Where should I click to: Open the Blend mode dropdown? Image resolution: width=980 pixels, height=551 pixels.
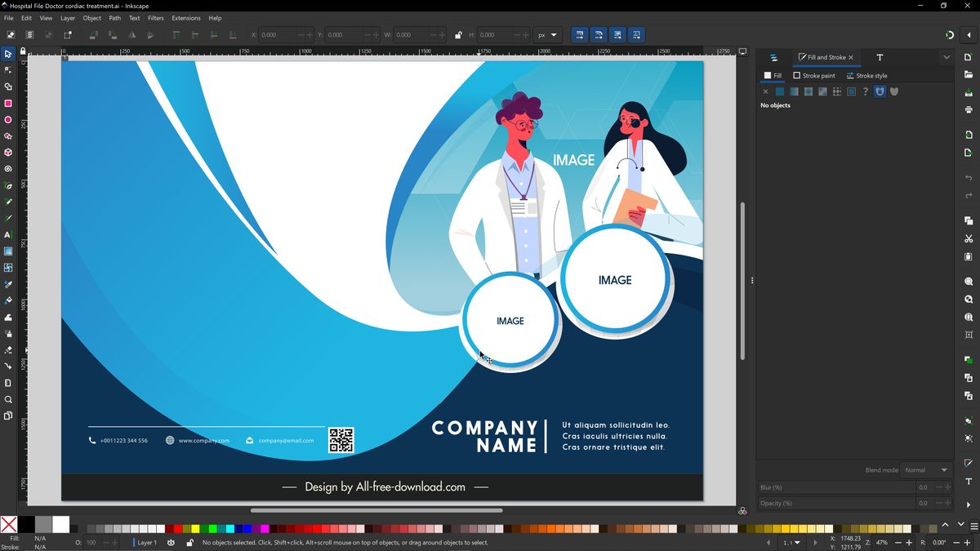[x=926, y=469]
